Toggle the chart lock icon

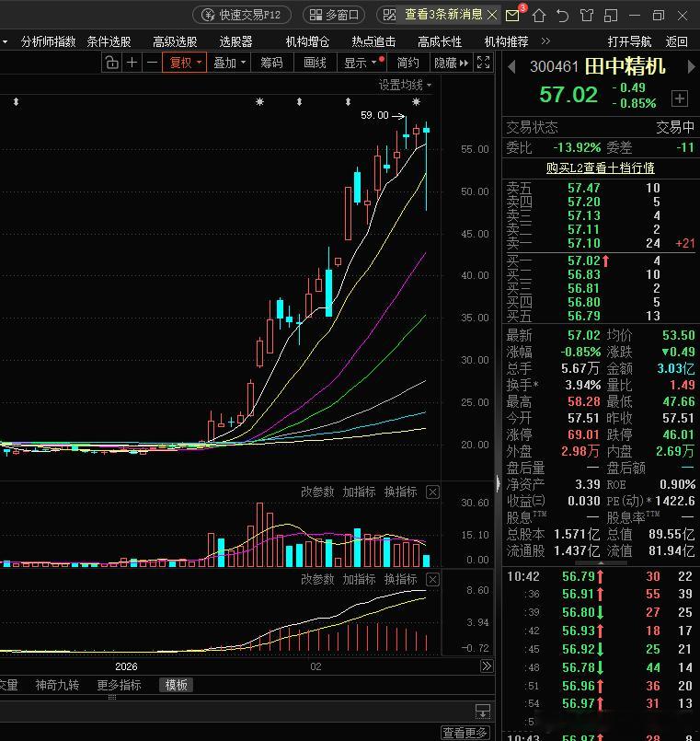(x=112, y=63)
